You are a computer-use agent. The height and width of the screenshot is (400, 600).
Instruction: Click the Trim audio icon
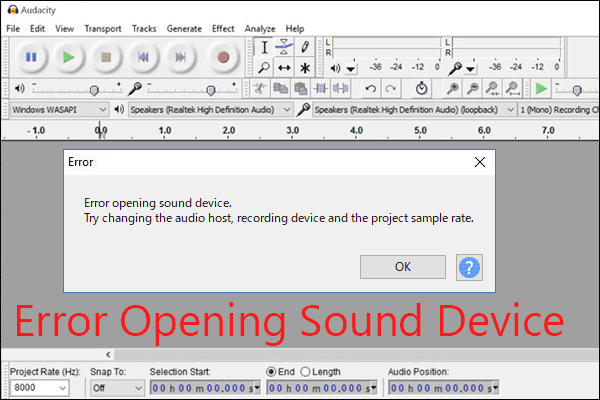[x=320, y=89]
